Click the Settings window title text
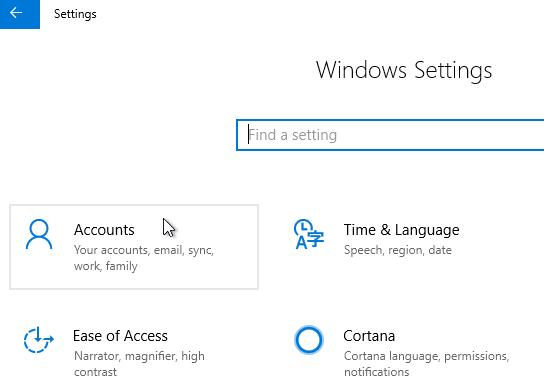Screen dimensions: 544x392 click(75, 14)
